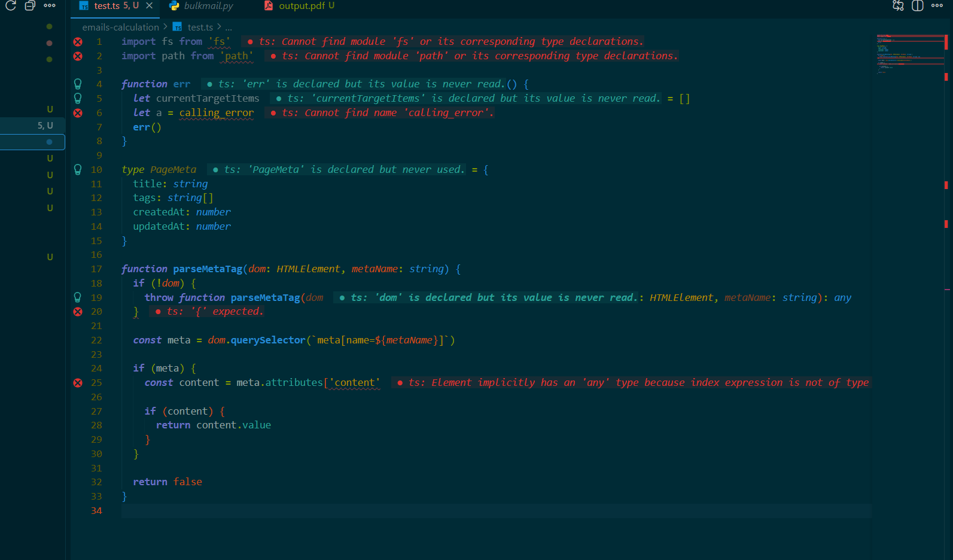Click the error icon on line 1
The width and height of the screenshot is (953, 560).
point(78,42)
